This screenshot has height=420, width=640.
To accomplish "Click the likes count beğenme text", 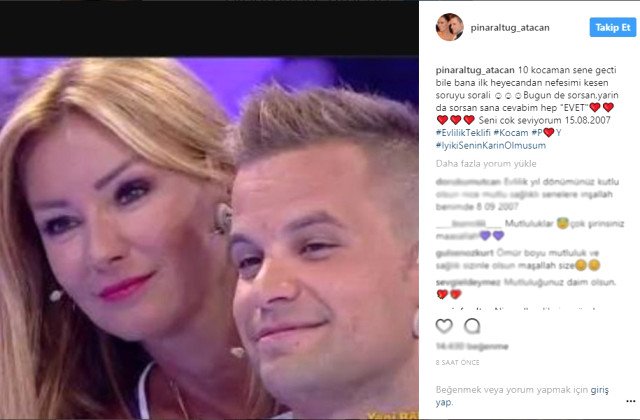I will (472, 347).
